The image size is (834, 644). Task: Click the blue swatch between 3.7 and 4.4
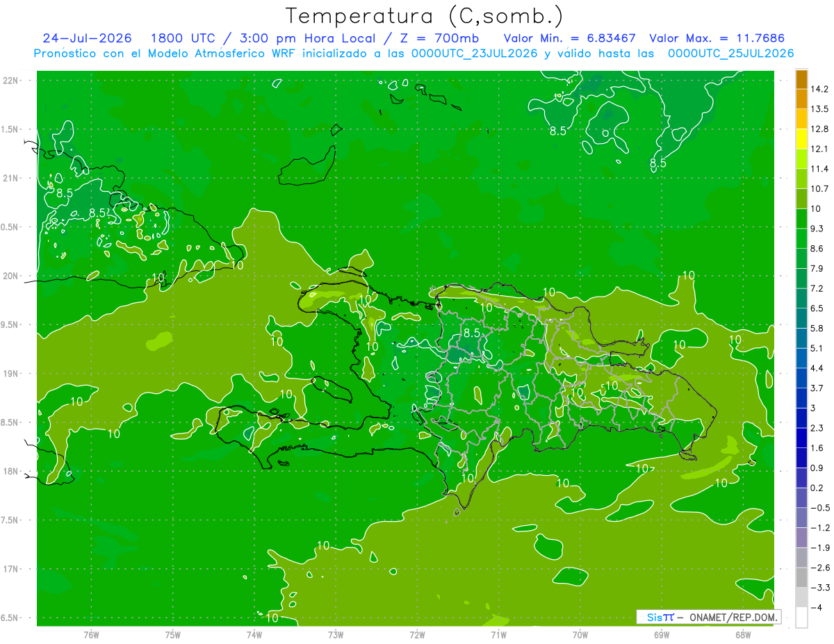(x=801, y=378)
